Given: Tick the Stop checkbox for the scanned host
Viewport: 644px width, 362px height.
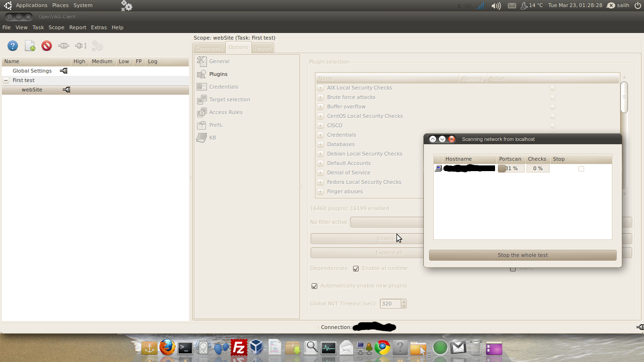Looking at the screenshot, I should pos(581,169).
